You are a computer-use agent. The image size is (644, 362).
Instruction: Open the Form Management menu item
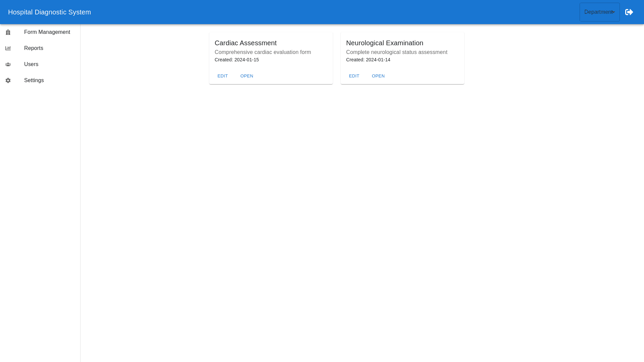(47, 32)
